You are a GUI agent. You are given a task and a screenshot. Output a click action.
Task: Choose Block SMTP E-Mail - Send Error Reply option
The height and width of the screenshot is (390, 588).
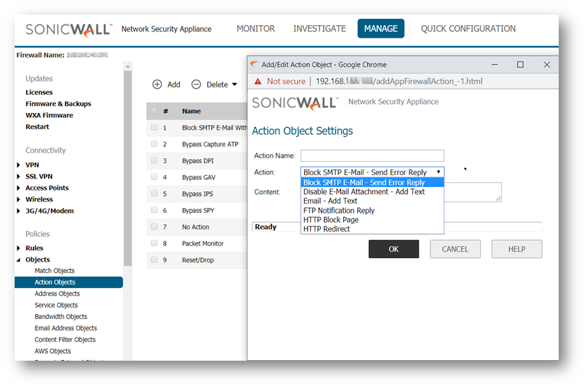[372, 183]
